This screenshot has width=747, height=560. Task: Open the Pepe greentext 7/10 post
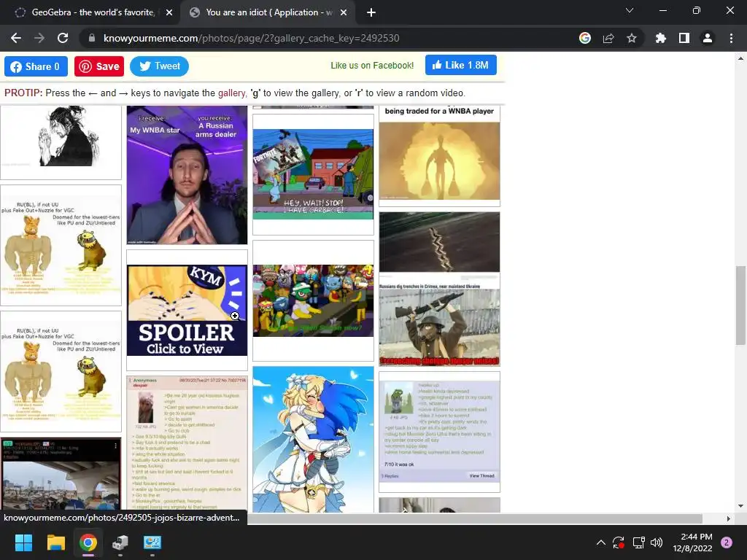[439, 432]
